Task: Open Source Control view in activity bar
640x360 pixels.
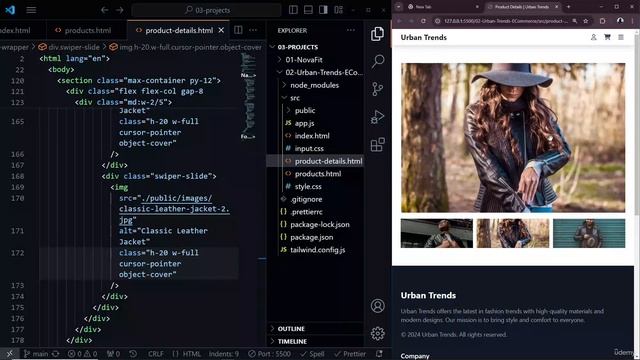Action: click(378, 89)
